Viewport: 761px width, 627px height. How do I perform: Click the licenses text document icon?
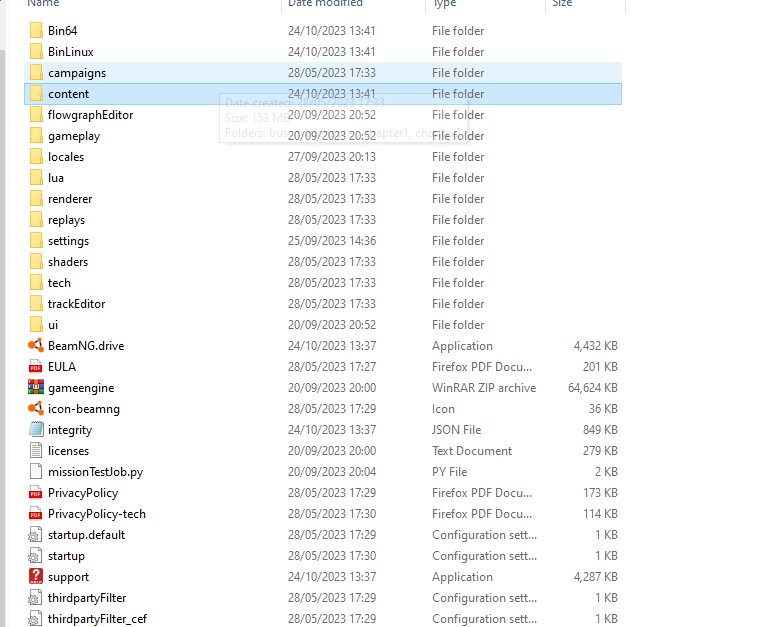[36, 450]
